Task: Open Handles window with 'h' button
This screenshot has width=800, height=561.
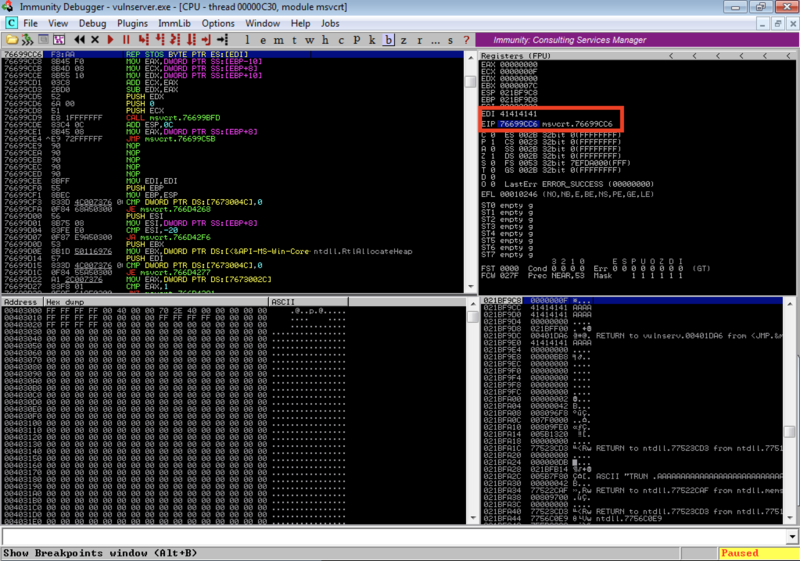Action: (326, 40)
